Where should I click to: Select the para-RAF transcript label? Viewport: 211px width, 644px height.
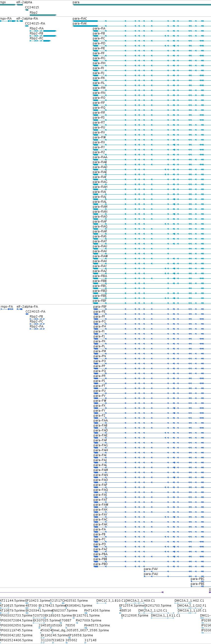100,177
